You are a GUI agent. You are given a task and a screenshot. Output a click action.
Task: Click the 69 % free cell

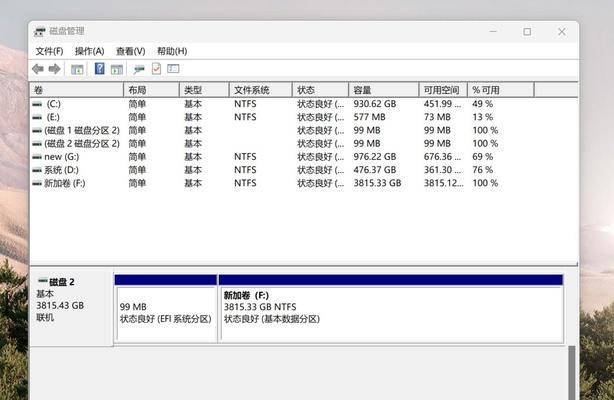[x=482, y=157]
